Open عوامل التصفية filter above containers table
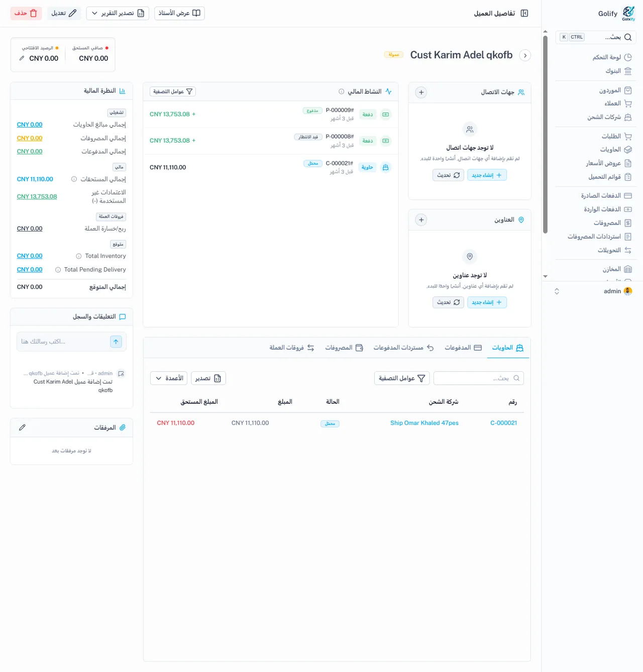The image size is (643, 672). (x=402, y=378)
